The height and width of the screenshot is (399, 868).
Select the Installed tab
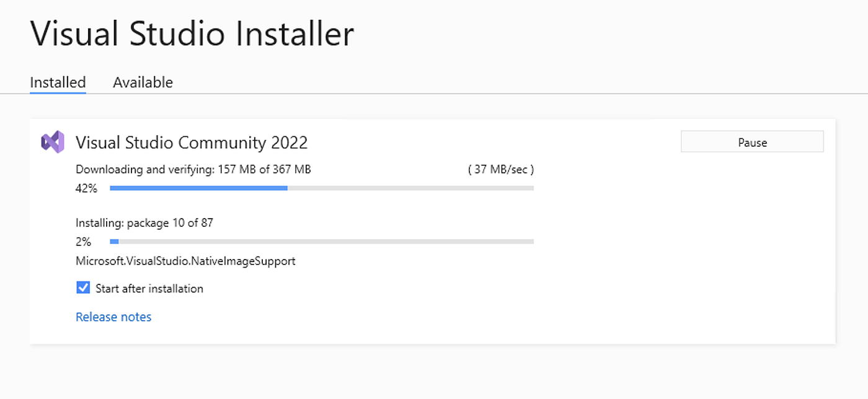[x=58, y=82]
